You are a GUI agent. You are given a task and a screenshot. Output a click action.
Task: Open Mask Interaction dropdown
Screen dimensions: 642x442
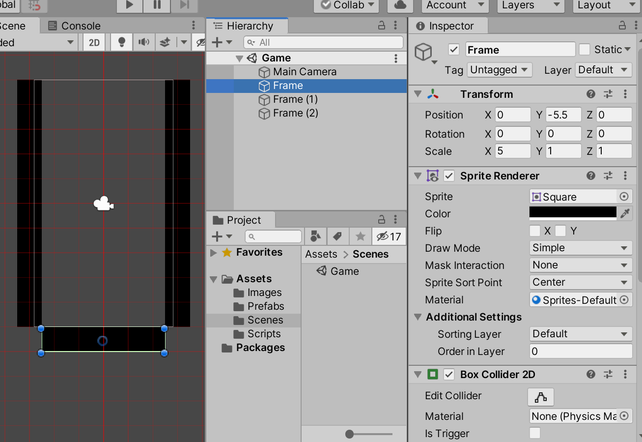tap(581, 265)
